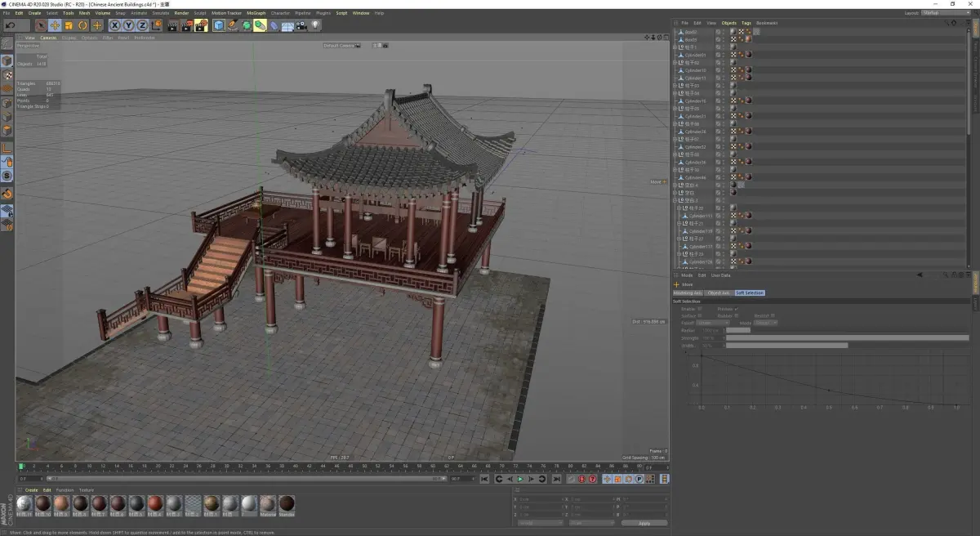
Task: Click Render View clapperboard icon
Action: pos(173,25)
